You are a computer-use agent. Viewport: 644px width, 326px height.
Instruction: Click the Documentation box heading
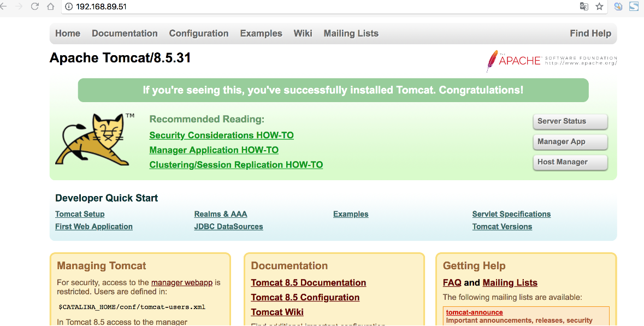[x=289, y=265]
